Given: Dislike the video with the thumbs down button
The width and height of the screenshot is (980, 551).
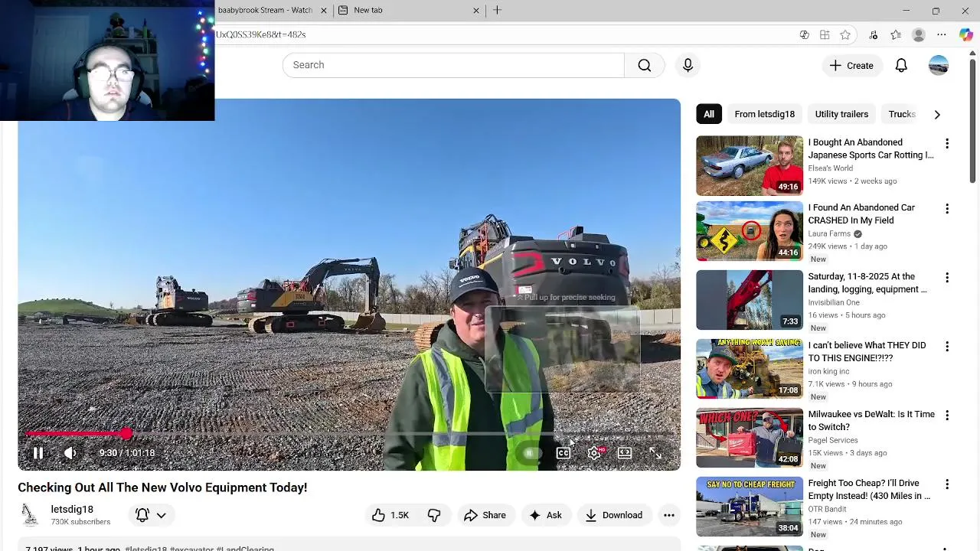Looking at the screenshot, I should pyautogui.click(x=434, y=515).
